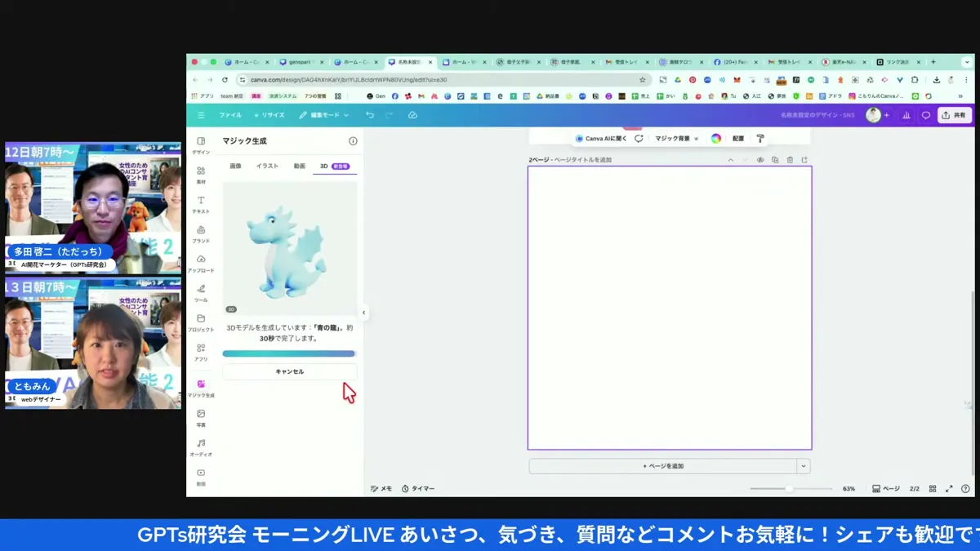Click the paint roller style copy icon
980x551 pixels.
760,139
